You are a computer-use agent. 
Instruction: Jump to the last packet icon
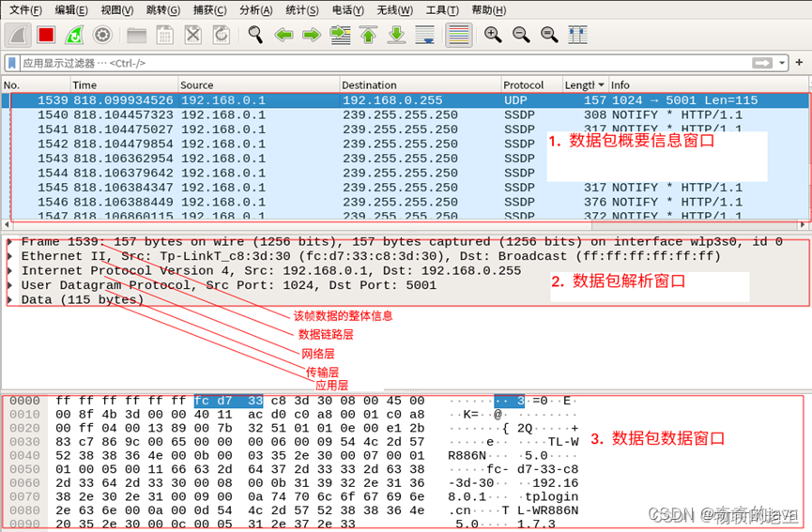pyautogui.click(x=397, y=36)
